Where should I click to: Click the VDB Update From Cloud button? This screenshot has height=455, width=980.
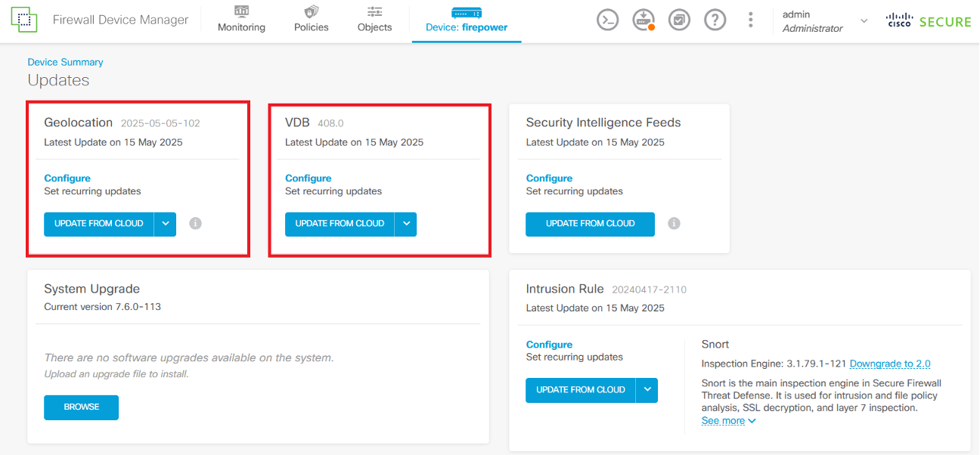340,224
